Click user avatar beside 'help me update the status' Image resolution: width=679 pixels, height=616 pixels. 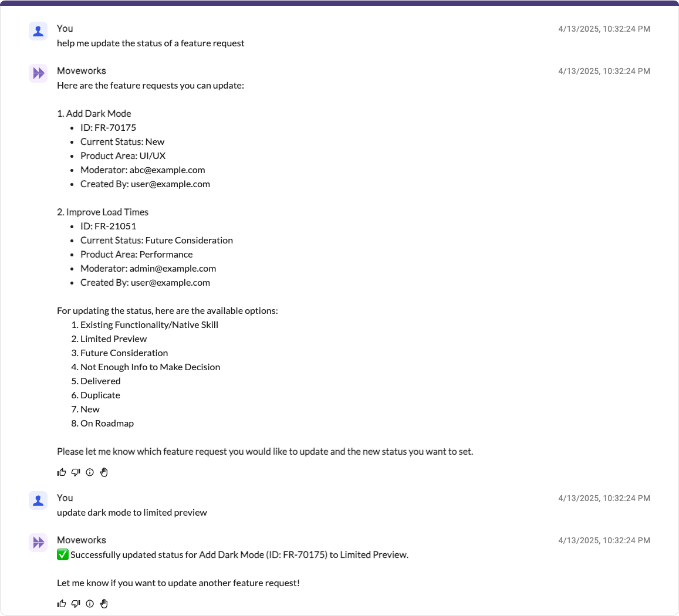[38, 31]
